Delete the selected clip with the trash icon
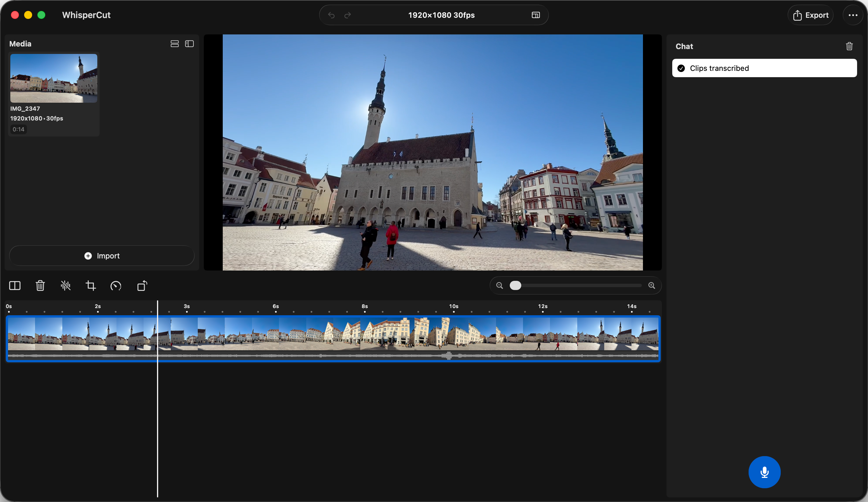This screenshot has height=502, width=868. (40, 285)
